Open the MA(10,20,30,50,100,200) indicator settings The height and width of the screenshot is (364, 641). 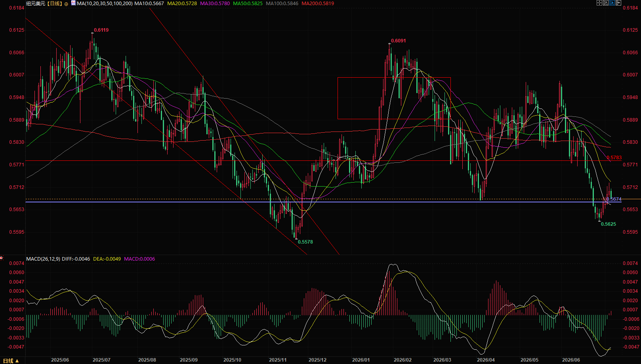105,4
